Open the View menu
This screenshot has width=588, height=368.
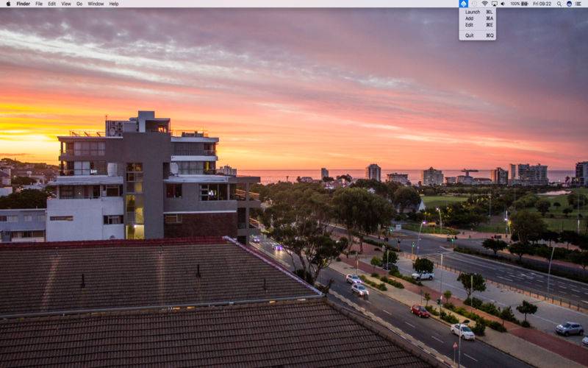(66, 4)
